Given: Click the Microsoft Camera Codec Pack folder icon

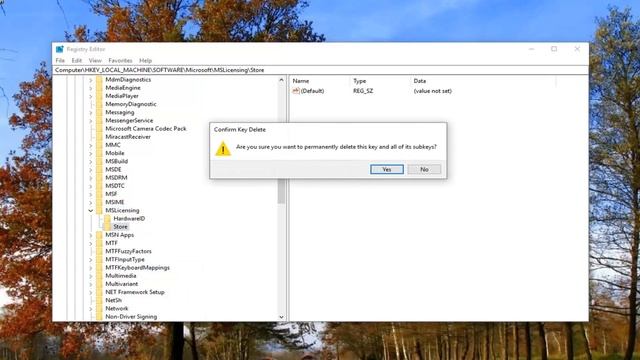Looking at the screenshot, I should (x=99, y=129).
